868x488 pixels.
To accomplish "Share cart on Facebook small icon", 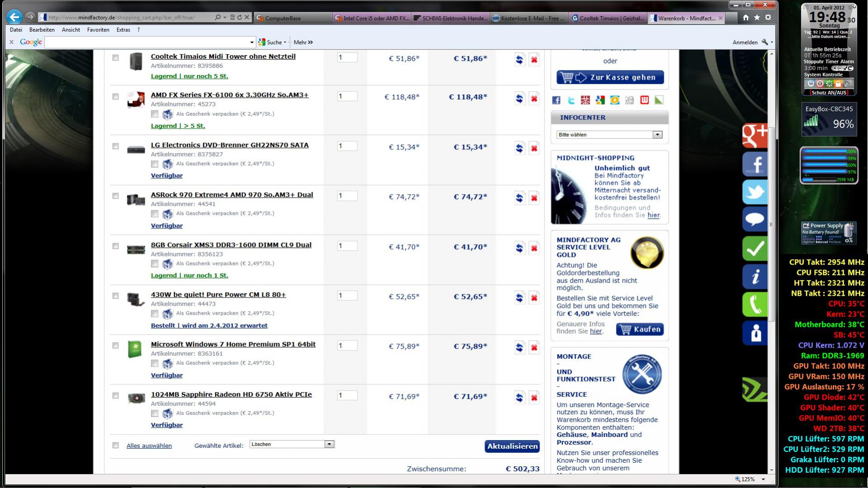I will pos(556,100).
